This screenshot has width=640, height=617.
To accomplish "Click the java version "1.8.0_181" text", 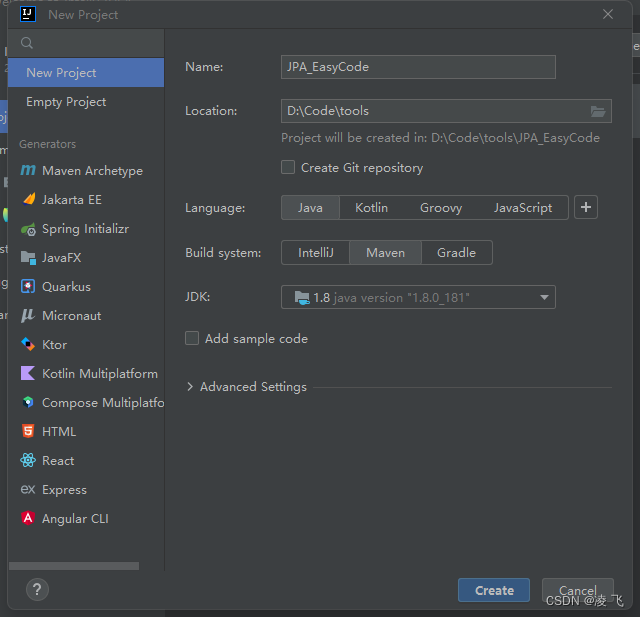I will (402, 297).
